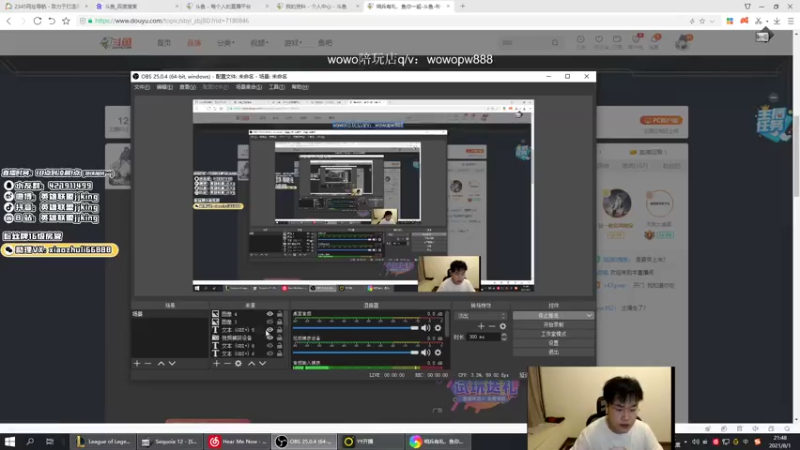800x450 pixels.
Task: Open the OBS 文件 (File) menu
Action: (141, 87)
